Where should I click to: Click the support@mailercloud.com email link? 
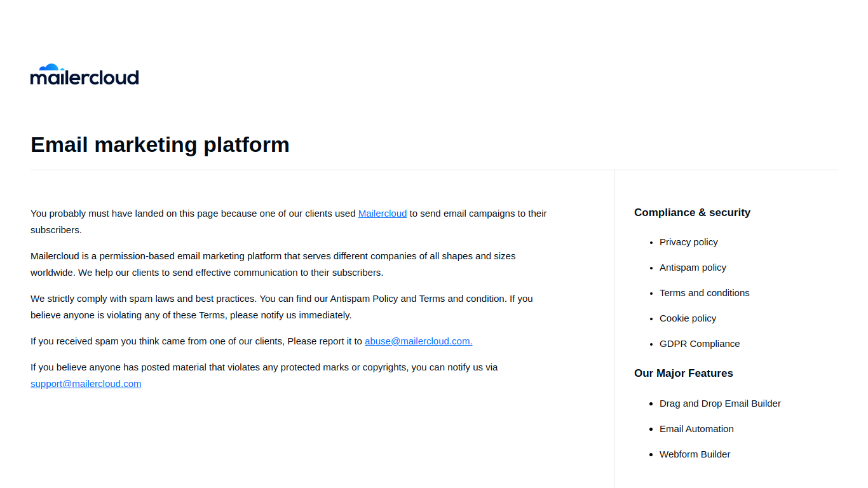tap(86, 384)
